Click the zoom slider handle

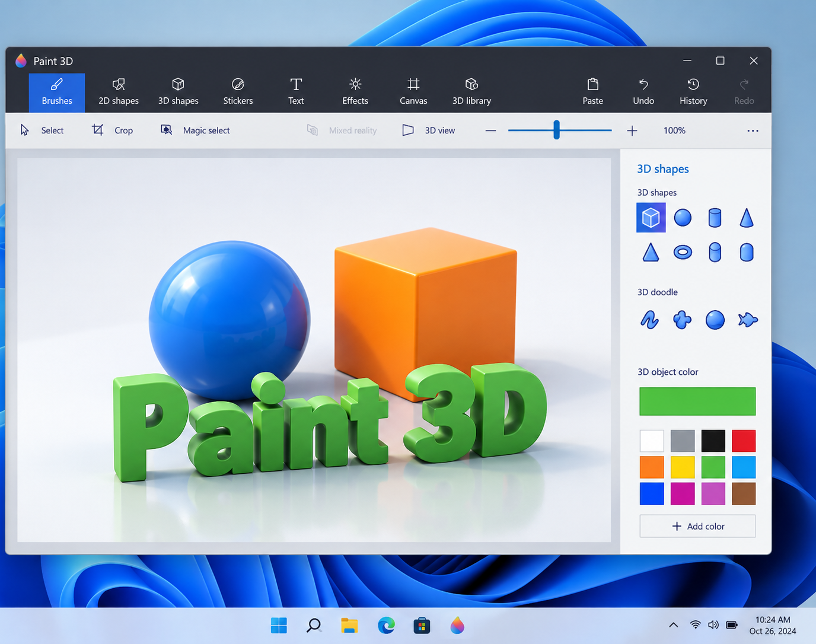click(556, 130)
